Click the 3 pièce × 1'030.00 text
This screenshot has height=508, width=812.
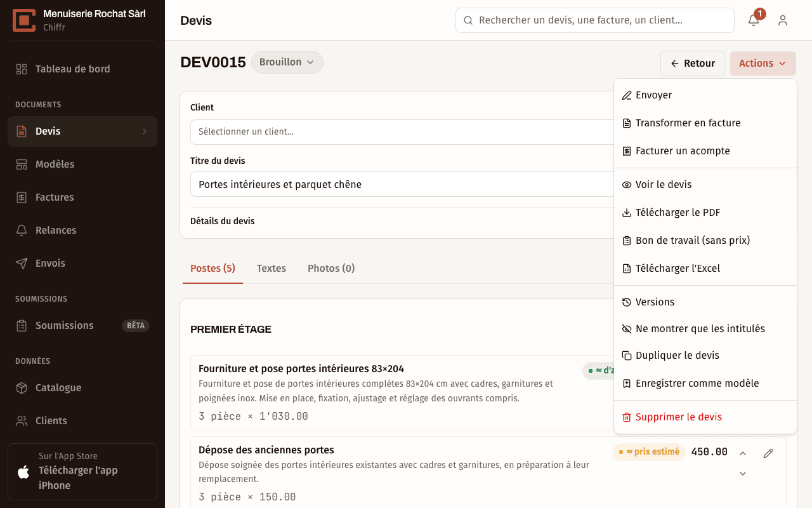(x=253, y=417)
